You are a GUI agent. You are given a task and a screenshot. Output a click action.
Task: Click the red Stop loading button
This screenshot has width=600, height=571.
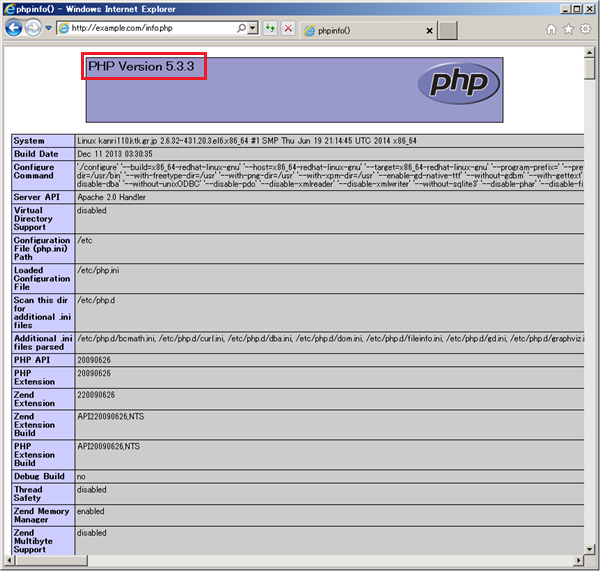click(288, 28)
